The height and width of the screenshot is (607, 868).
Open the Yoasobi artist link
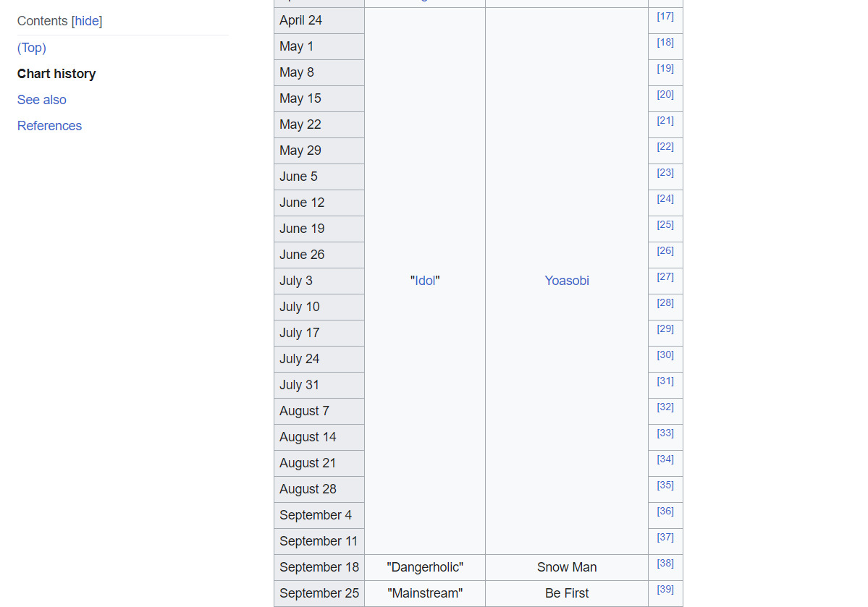(567, 281)
